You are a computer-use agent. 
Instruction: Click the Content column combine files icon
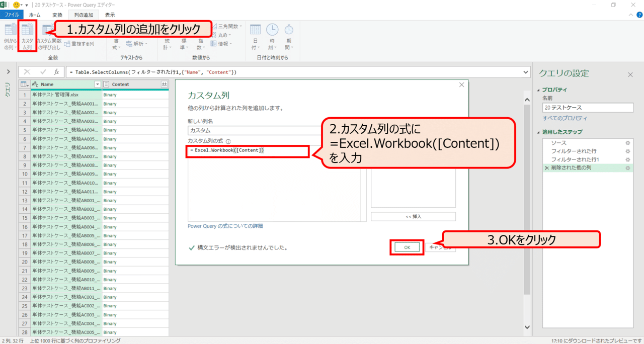[x=164, y=84]
